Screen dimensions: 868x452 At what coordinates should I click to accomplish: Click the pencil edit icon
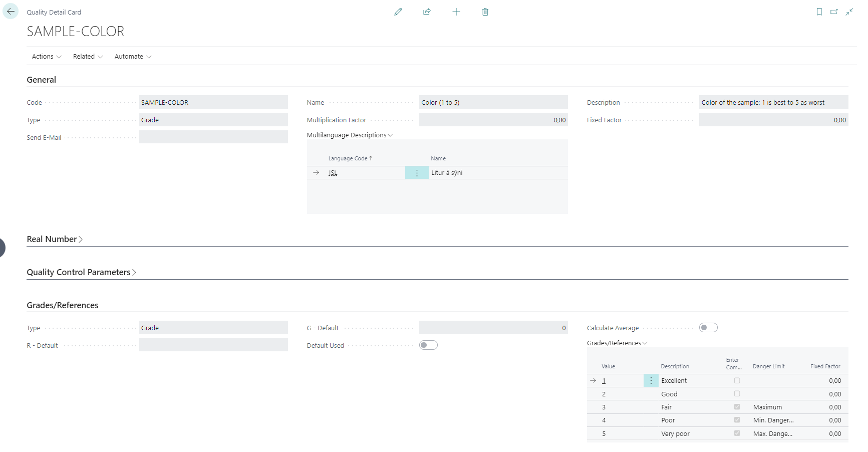point(398,12)
